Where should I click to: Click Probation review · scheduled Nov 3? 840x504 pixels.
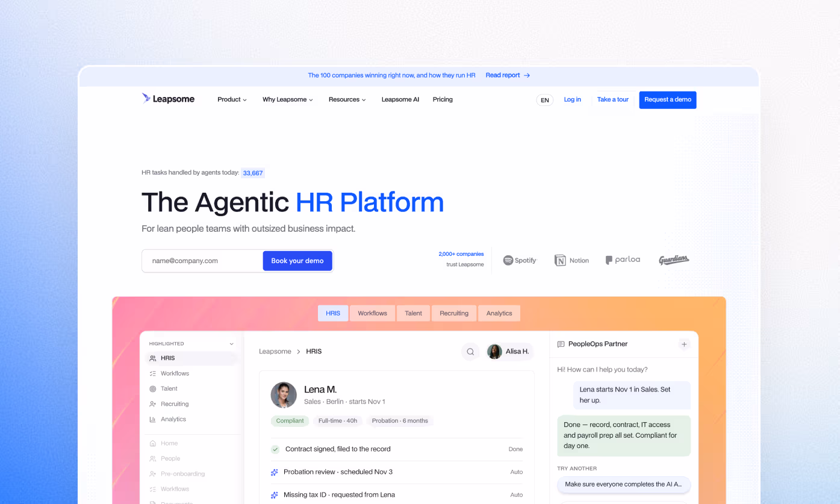click(x=338, y=472)
